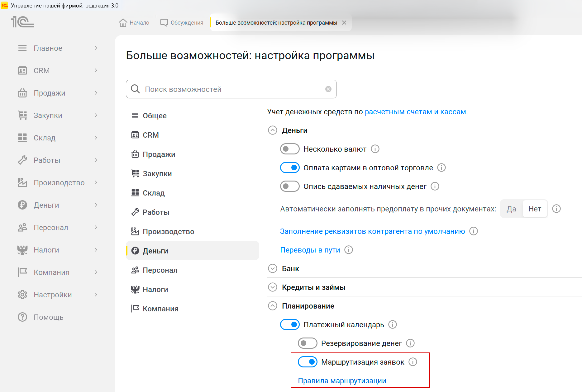Image resolution: width=582 pixels, height=392 pixels.
Task: Show info for automatic prepayment filling option
Action: click(556, 209)
